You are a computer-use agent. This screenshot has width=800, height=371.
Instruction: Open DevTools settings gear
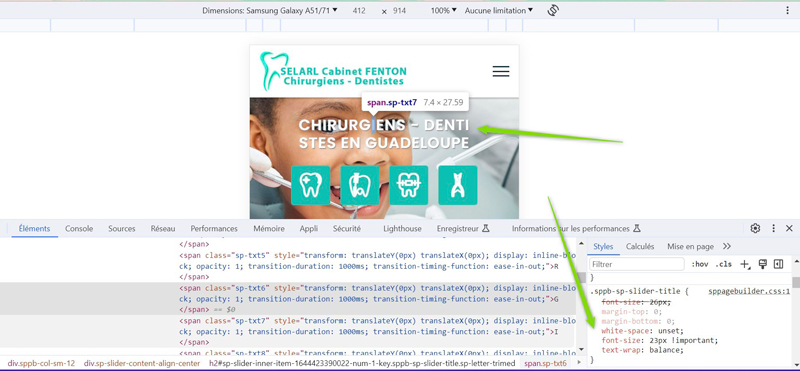click(x=755, y=228)
